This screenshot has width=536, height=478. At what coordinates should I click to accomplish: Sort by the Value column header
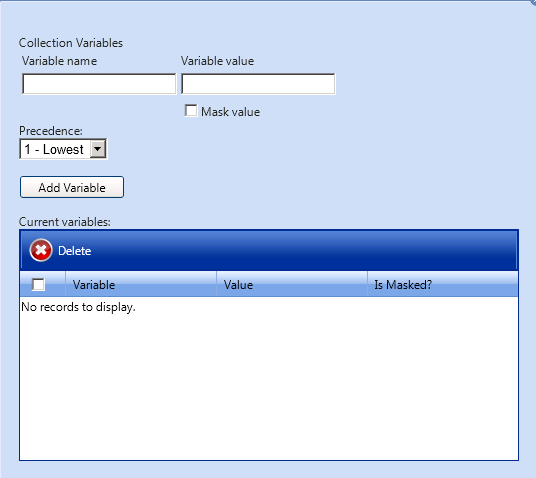pos(292,284)
